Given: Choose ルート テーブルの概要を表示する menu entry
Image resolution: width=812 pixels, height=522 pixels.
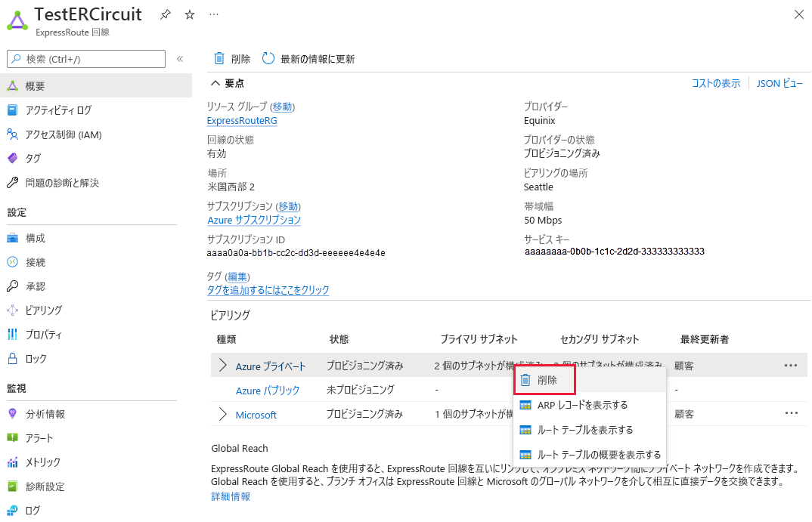Looking at the screenshot, I should 589,455.
